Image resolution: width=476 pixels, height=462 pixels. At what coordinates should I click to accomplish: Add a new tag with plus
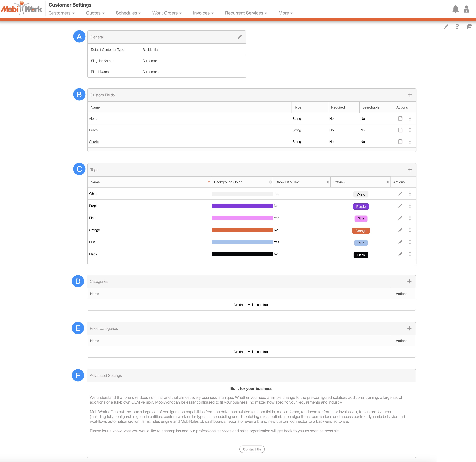pyautogui.click(x=410, y=170)
